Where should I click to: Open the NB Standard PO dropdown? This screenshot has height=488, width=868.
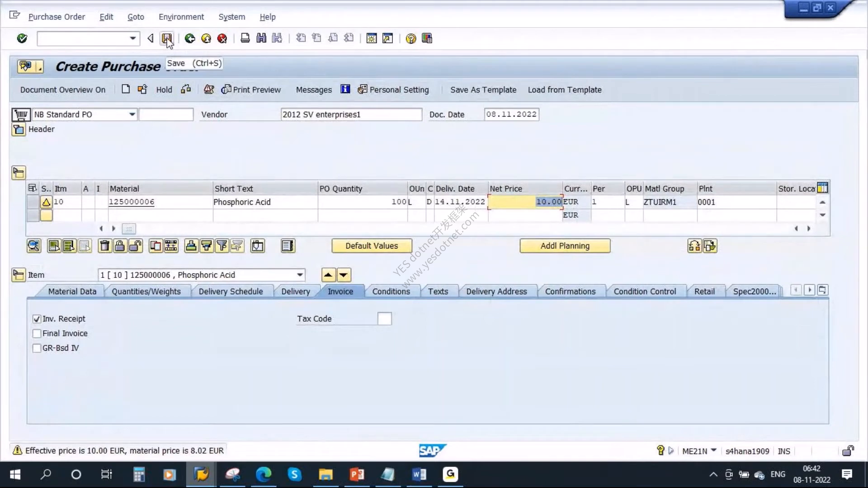tap(132, 114)
